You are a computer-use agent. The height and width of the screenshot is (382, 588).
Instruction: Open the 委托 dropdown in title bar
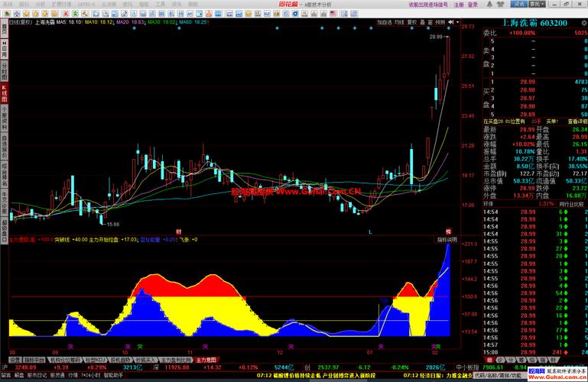pos(538,4)
